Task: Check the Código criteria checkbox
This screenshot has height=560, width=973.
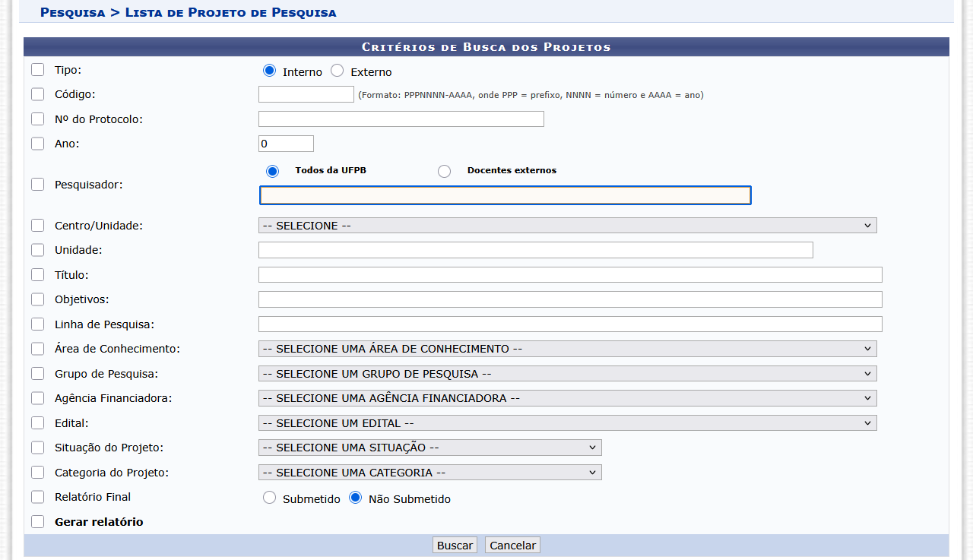Action: tap(38, 94)
